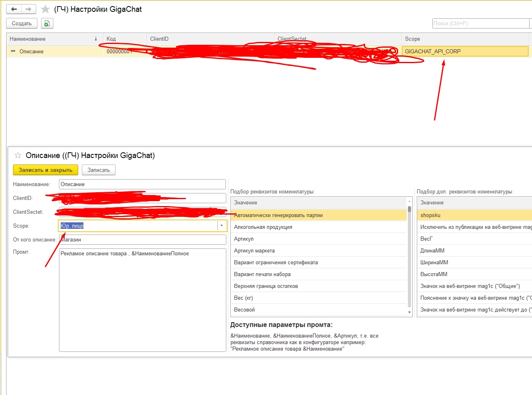Select Алкогольная продукция row
Viewport: 532px width, 395px height.
319,227
